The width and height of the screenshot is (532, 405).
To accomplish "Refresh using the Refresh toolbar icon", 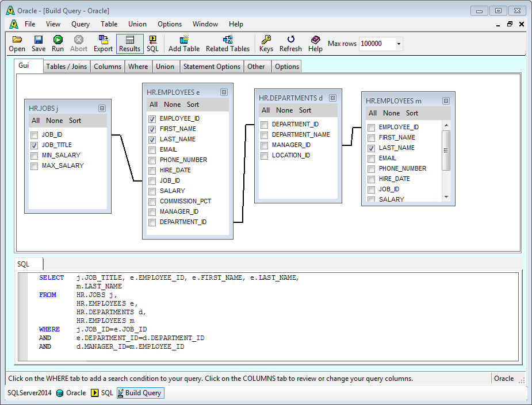I will [290, 44].
